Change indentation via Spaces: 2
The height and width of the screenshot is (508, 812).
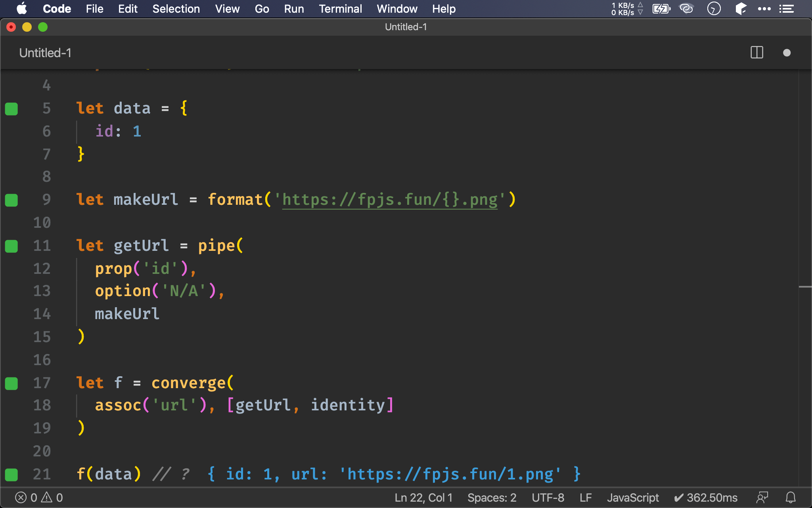point(492,498)
